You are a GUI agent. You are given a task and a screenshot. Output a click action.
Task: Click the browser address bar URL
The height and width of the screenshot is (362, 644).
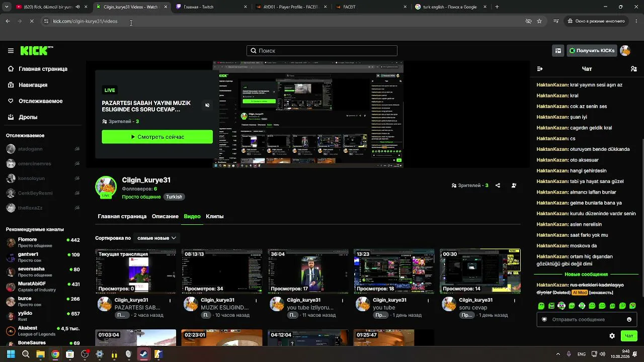(x=85, y=21)
